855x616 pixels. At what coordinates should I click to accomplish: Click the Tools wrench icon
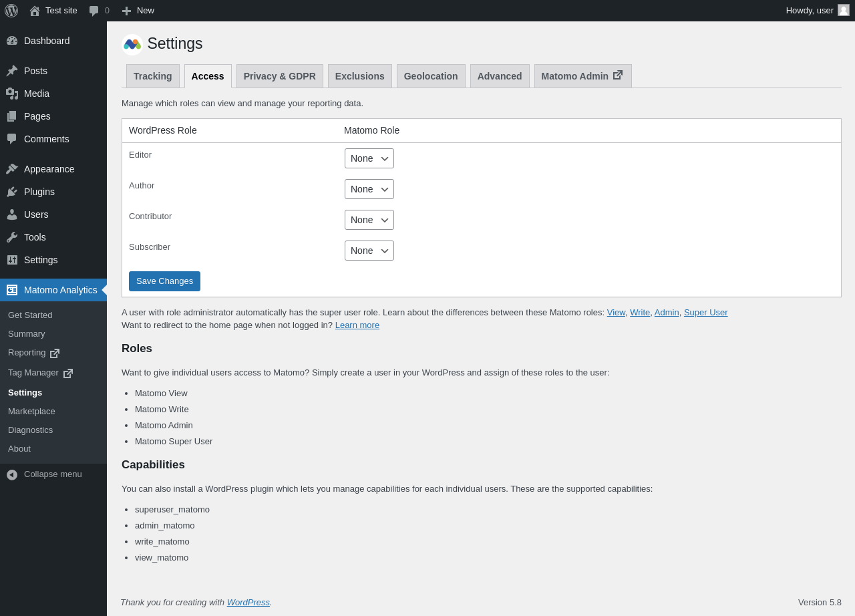point(12,237)
